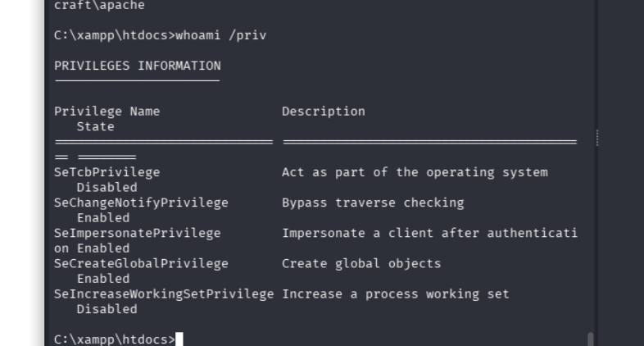Click the 'Impersonate a client after' description
This screenshot has width=644, height=346.
tap(429, 233)
